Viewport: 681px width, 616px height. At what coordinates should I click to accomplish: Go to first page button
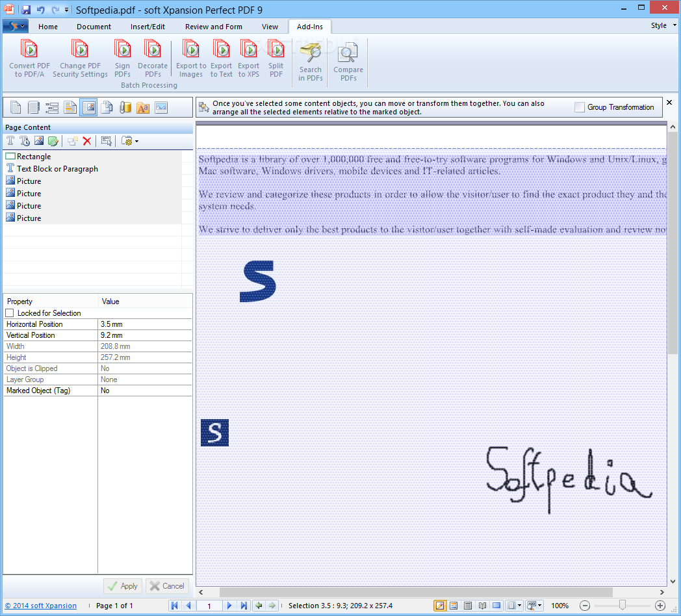pos(175,605)
